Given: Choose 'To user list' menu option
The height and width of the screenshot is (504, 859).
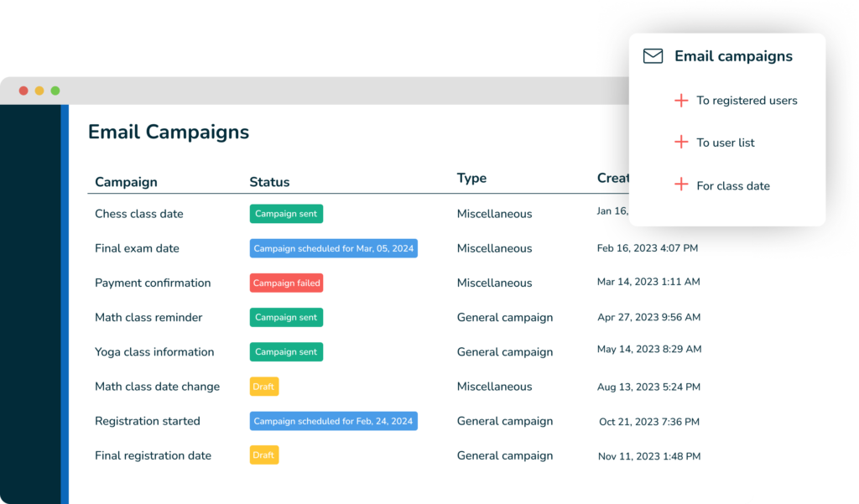Looking at the screenshot, I should [725, 143].
